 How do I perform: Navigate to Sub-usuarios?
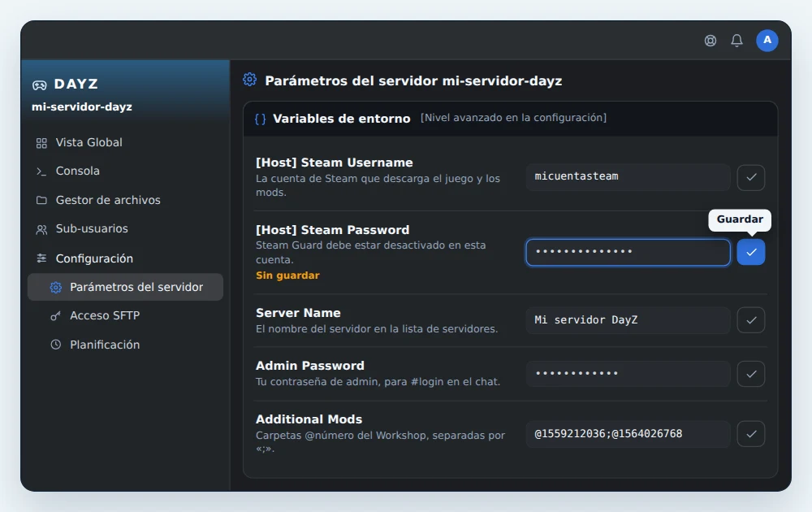125,228
